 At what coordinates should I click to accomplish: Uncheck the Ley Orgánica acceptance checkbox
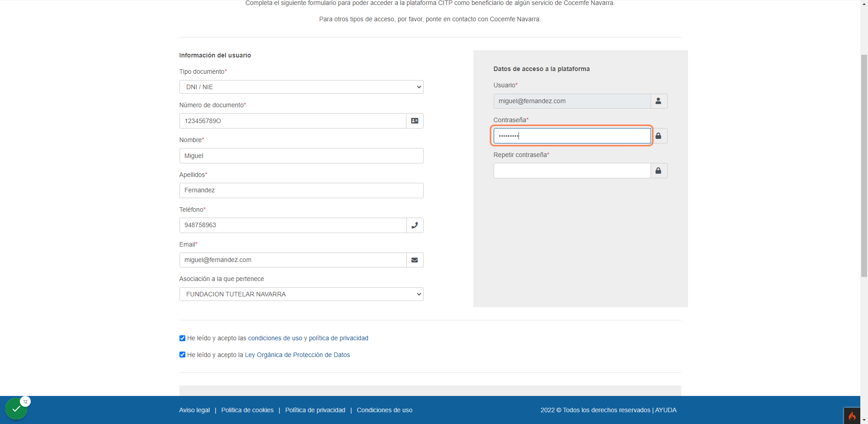[182, 355]
